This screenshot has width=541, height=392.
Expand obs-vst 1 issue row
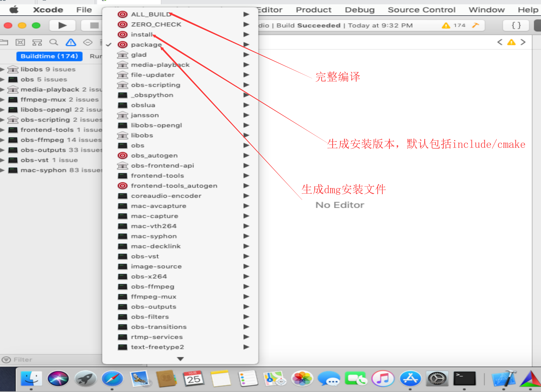point(2,160)
